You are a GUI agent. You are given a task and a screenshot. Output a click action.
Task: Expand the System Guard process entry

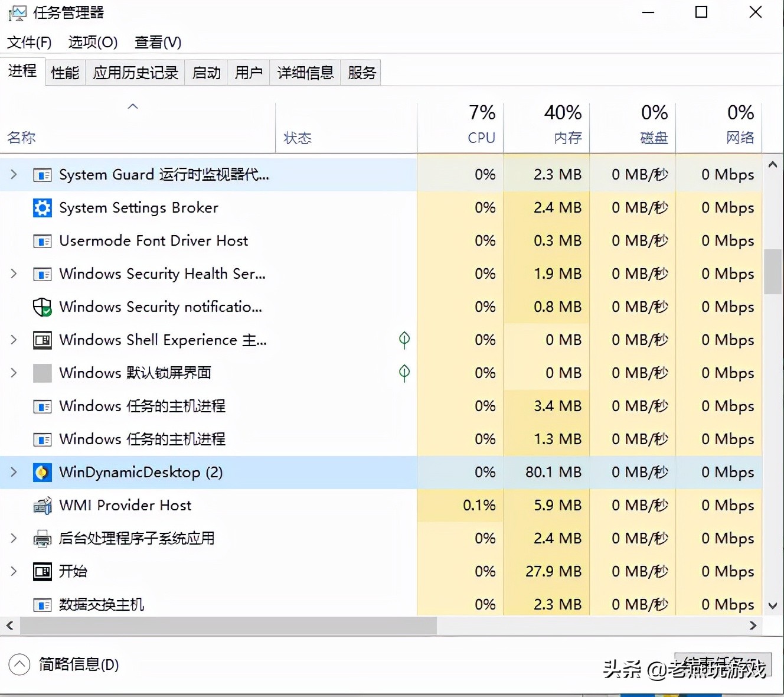click(x=14, y=175)
